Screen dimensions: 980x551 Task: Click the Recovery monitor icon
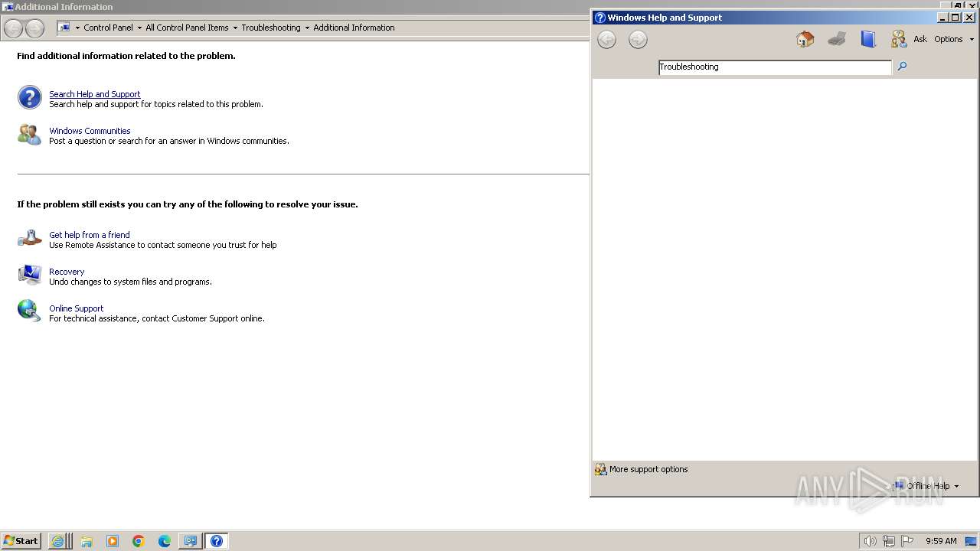pos(30,275)
